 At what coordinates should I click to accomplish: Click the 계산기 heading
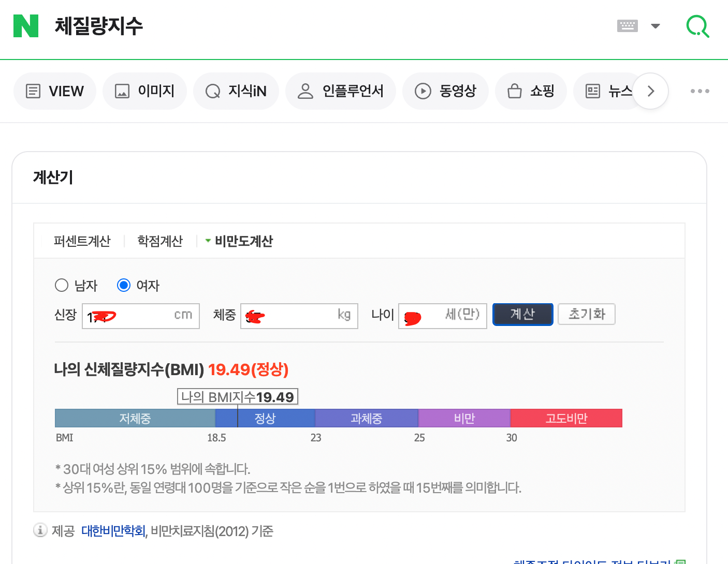(53, 177)
